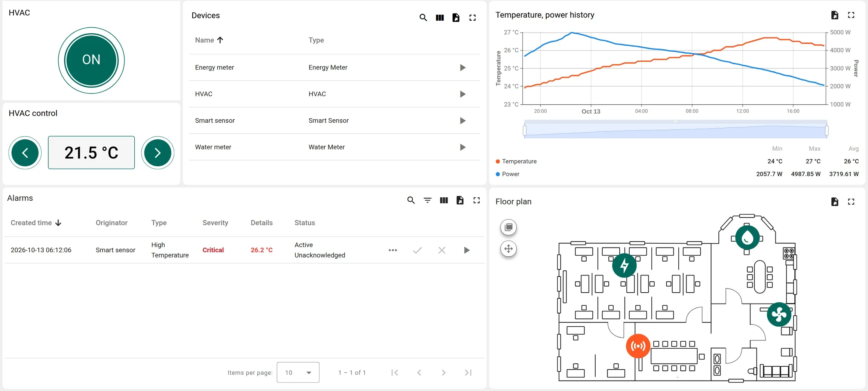This screenshot has height=391, width=868.
Task: Open High Temperature alarm details arrow
Action: (x=467, y=250)
